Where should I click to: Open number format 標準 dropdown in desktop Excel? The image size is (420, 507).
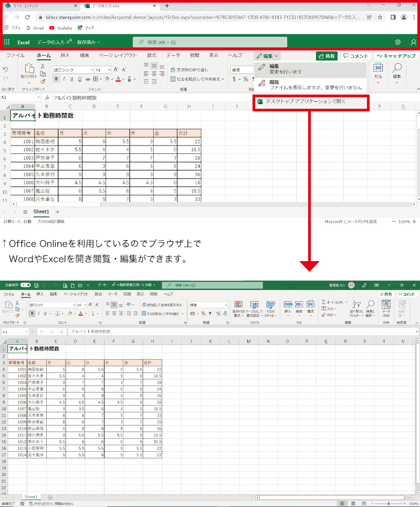(226, 305)
